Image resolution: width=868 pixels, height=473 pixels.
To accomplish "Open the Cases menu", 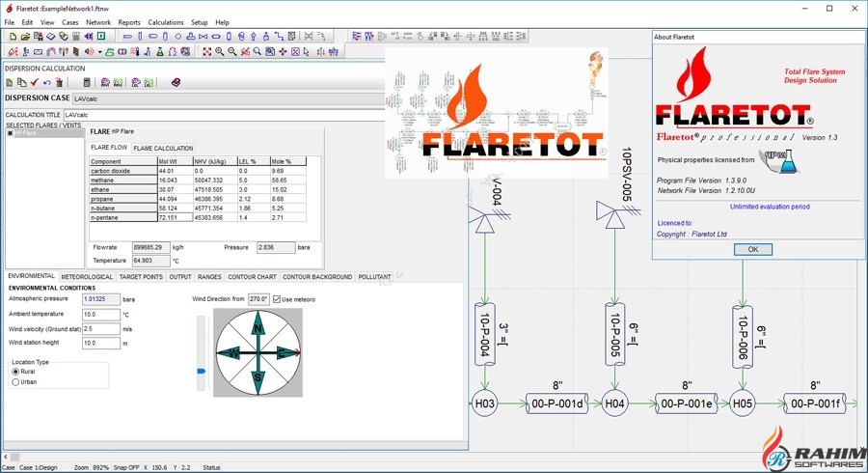I will point(69,23).
